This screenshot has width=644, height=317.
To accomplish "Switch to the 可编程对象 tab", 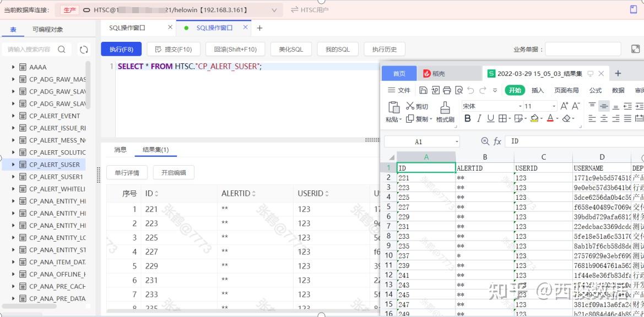I will tap(48, 30).
